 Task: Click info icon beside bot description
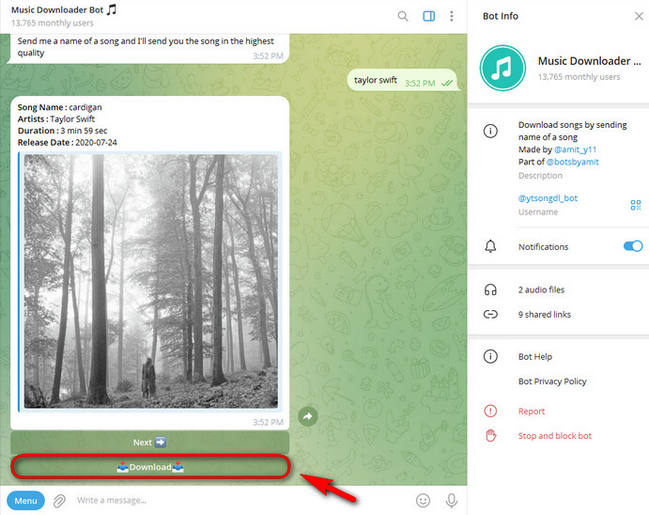click(x=490, y=131)
